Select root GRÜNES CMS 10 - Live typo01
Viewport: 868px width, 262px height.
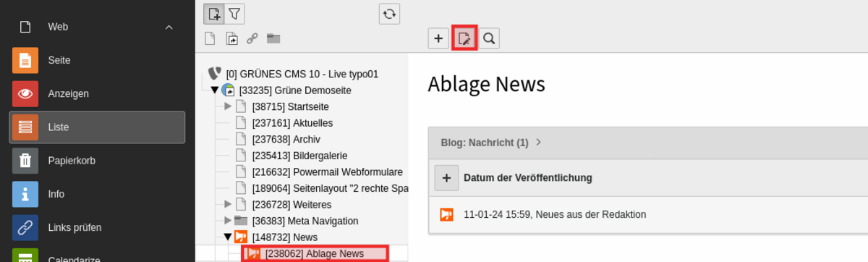302,74
